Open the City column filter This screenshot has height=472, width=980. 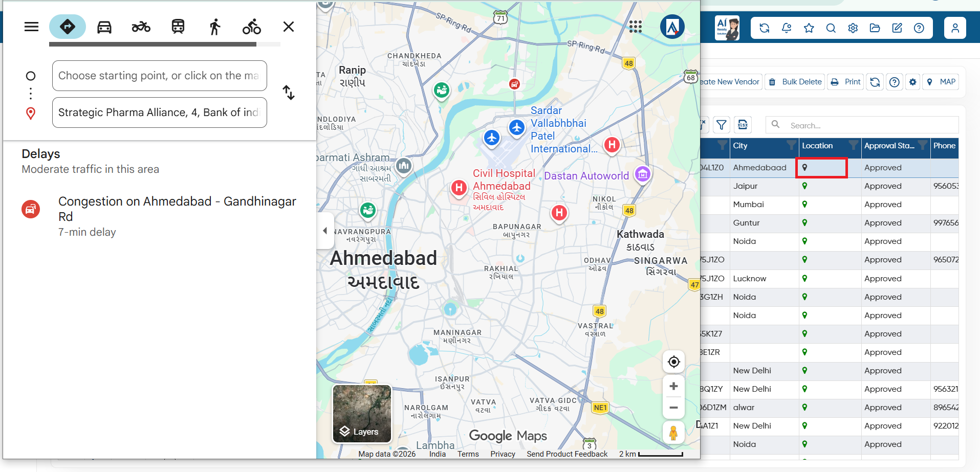(791, 146)
